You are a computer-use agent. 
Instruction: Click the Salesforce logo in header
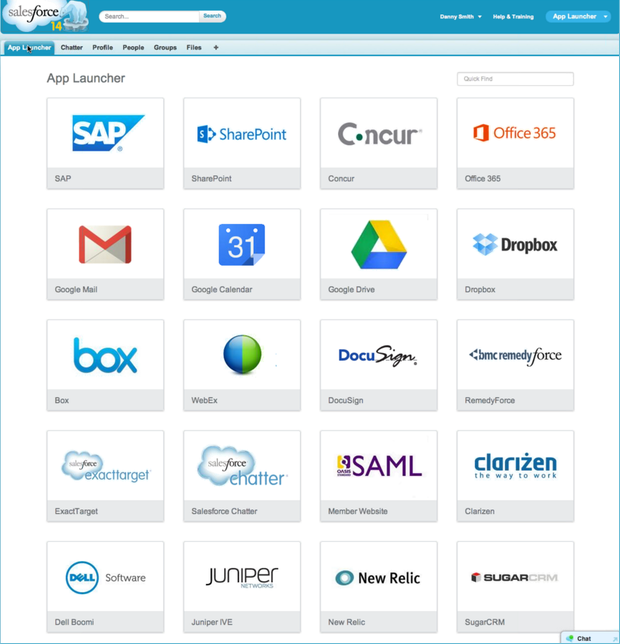click(x=45, y=16)
